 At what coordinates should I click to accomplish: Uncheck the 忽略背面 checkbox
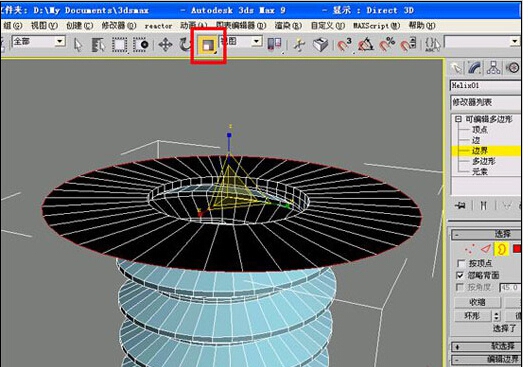(460, 276)
